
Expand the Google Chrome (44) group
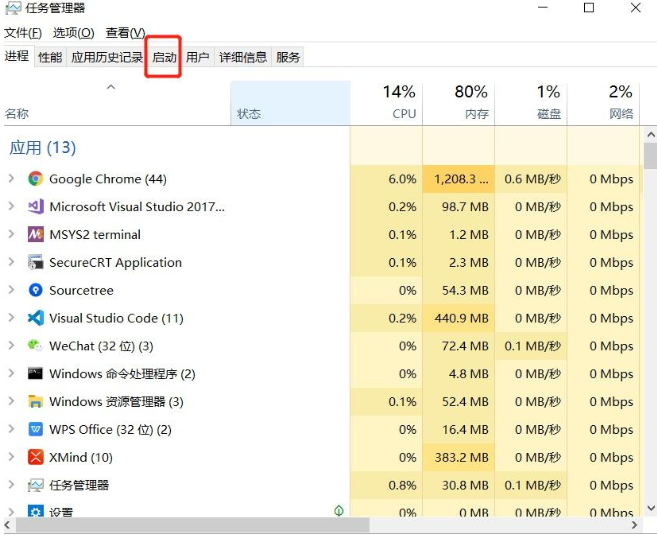coord(11,178)
